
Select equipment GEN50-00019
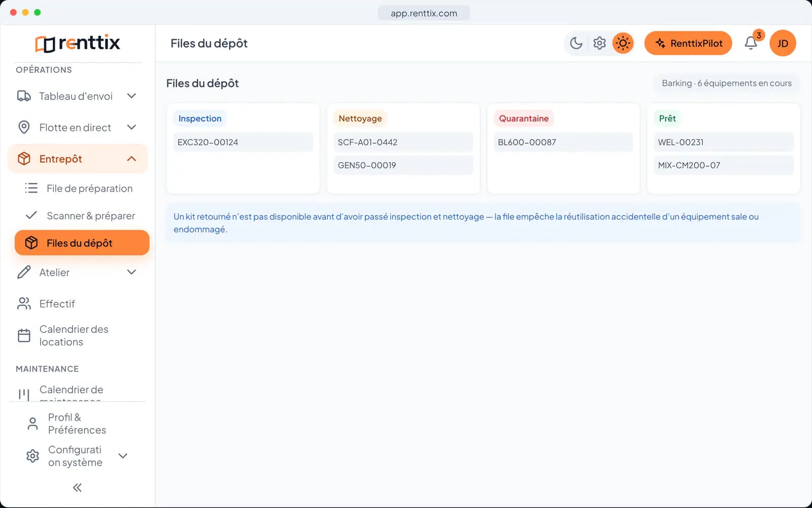(x=403, y=165)
